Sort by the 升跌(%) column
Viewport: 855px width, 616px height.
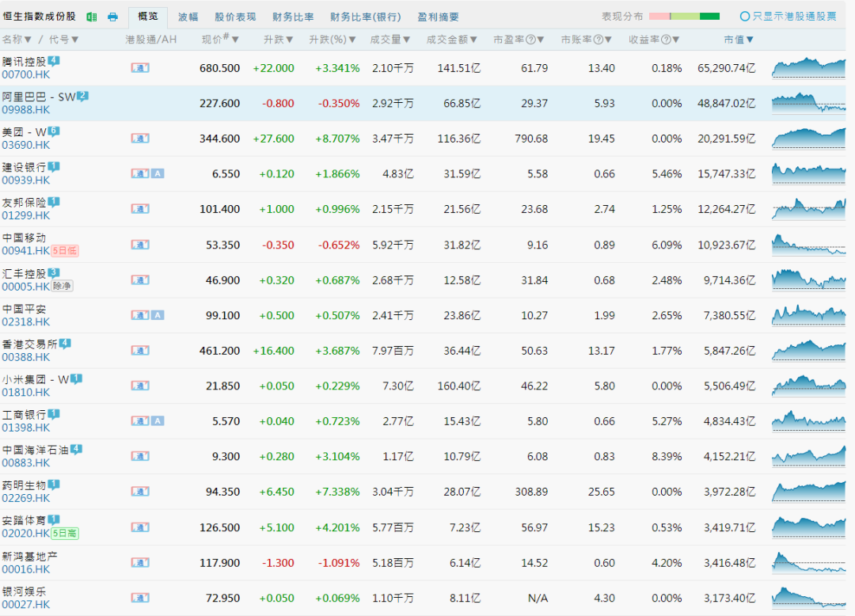332,40
